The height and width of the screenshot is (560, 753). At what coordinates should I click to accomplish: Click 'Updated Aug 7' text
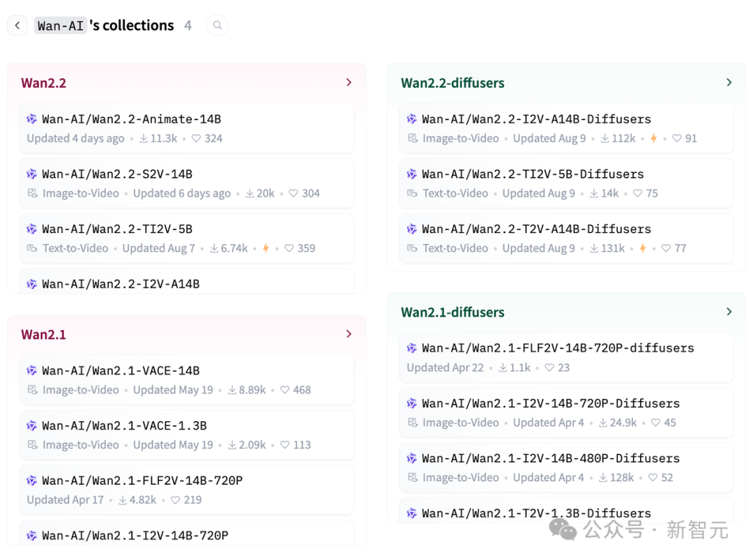point(159,248)
